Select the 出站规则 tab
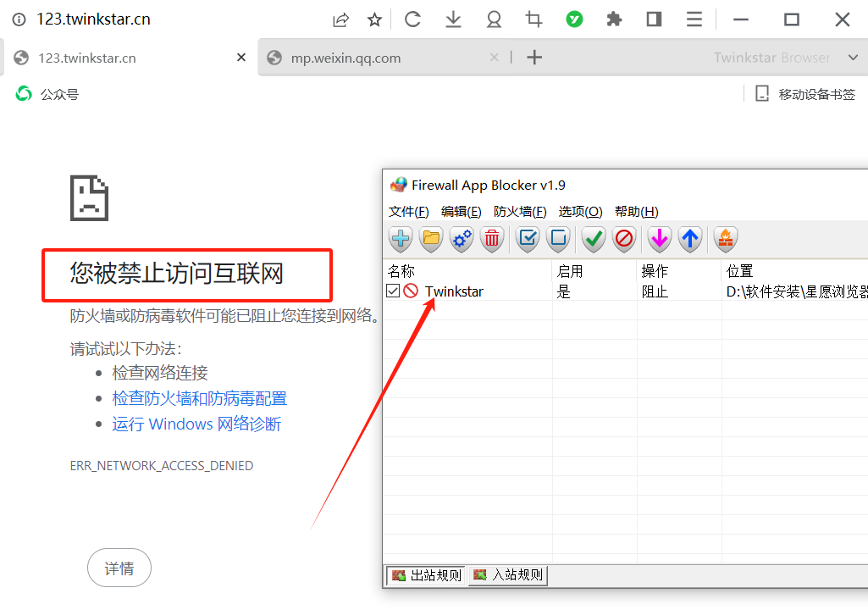Image resolution: width=868 pixels, height=610 pixels. [x=426, y=575]
